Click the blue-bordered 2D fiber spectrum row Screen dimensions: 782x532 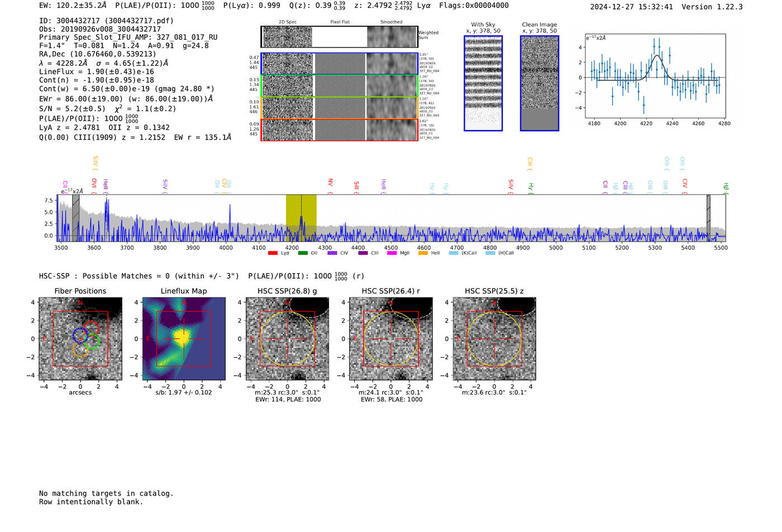[x=339, y=64]
